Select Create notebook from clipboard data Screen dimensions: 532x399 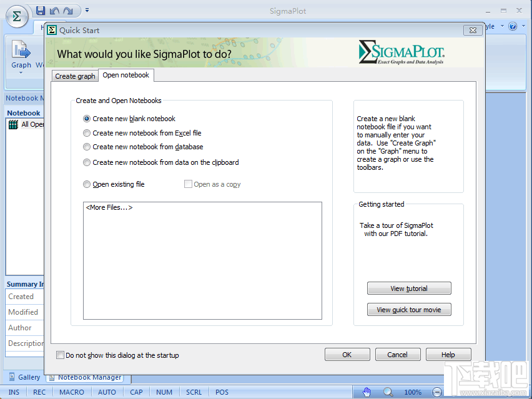[161, 162]
